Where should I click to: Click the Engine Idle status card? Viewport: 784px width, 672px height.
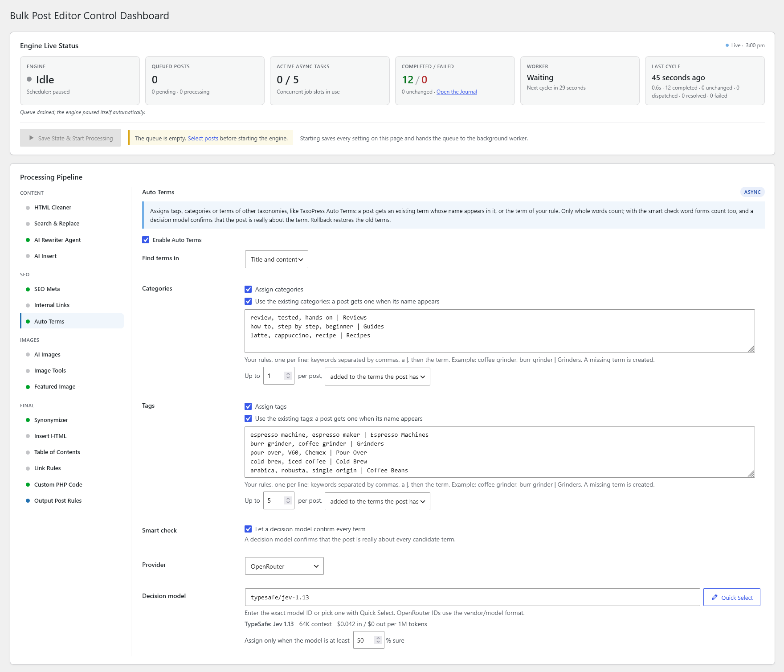tap(80, 81)
